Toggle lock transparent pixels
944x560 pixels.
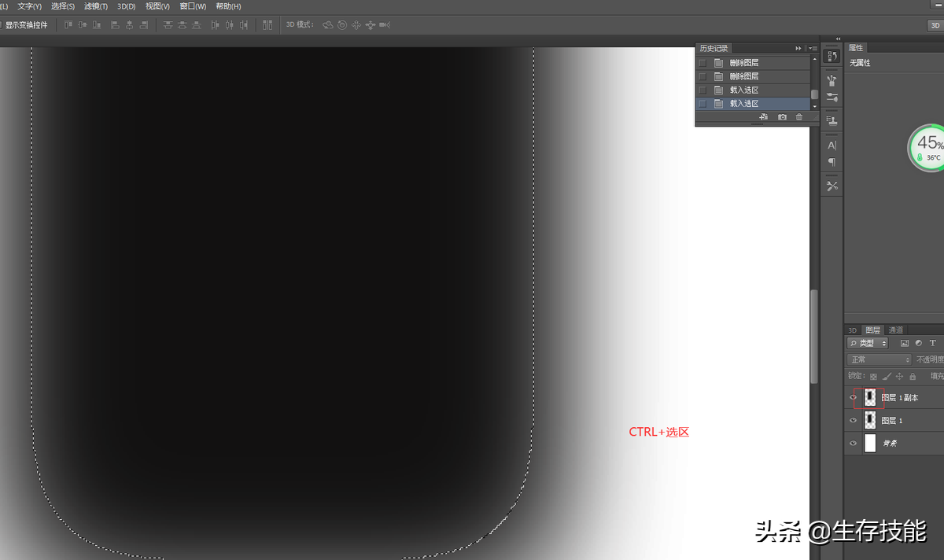(873, 377)
